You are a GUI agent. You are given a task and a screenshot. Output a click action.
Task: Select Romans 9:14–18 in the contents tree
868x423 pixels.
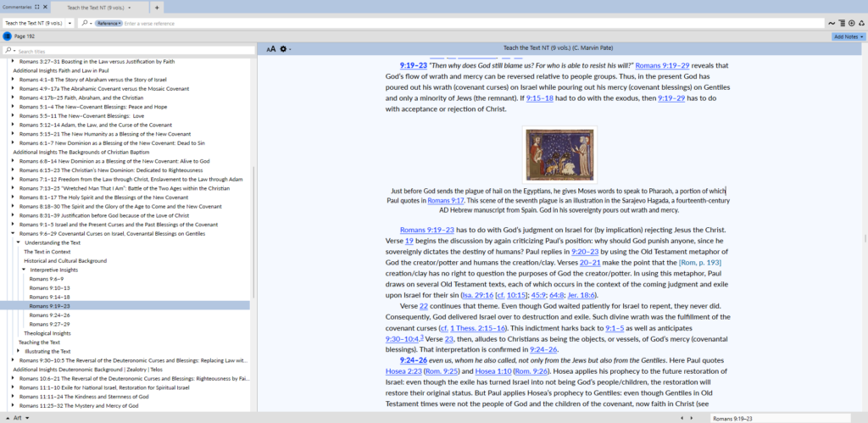pos(49,297)
